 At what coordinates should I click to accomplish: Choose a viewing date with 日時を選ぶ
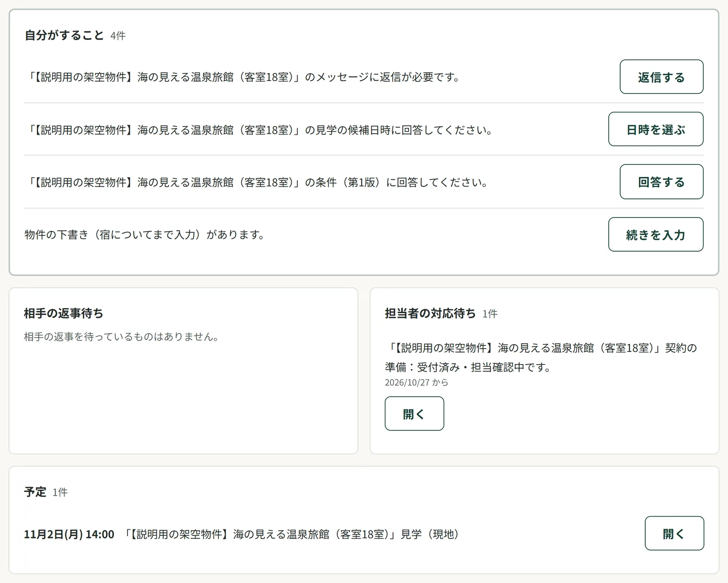pos(656,129)
